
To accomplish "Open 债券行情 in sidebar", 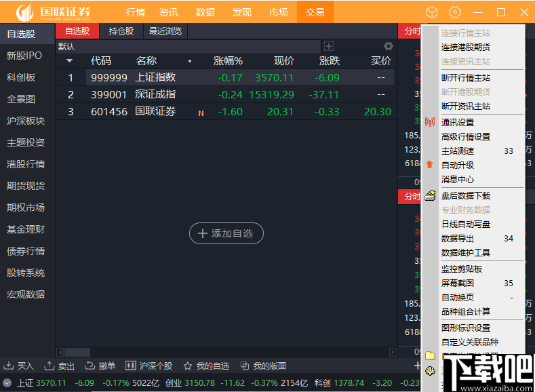I will (x=27, y=251).
